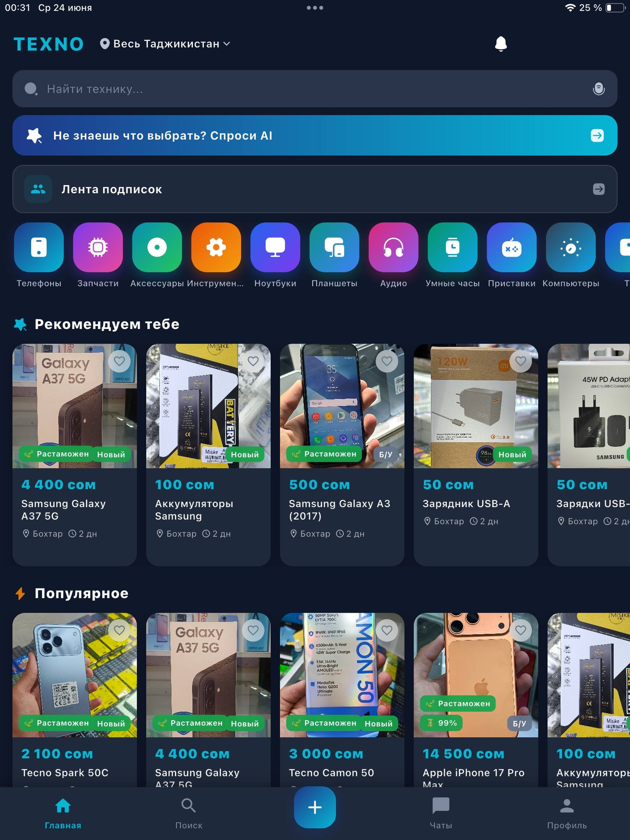
Task: Click the battery indicator
Action: (615, 8)
